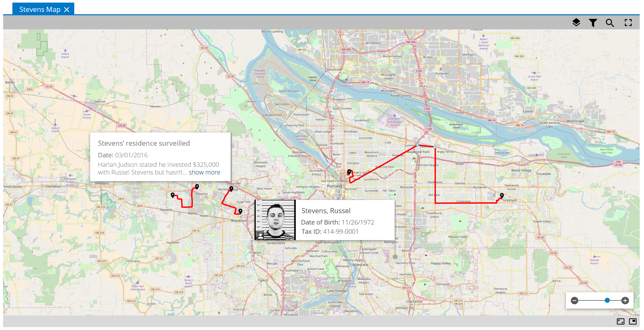This screenshot has width=644, height=330.
Task: Click the Hillsboro map label
Action: tap(101, 183)
